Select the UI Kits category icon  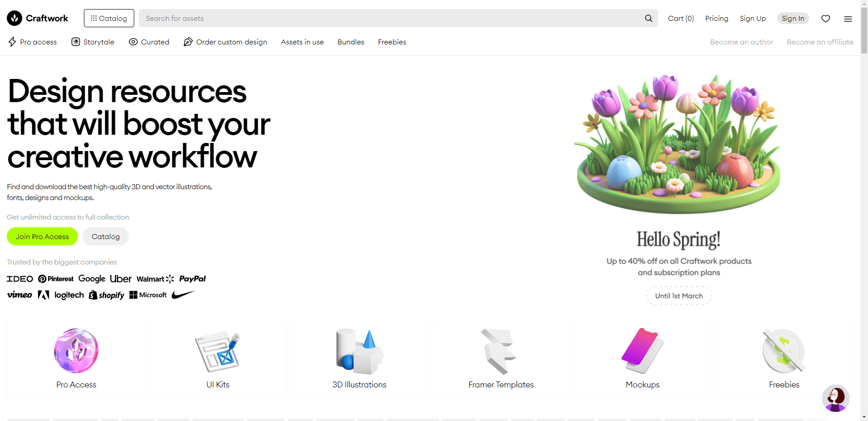tap(218, 351)
